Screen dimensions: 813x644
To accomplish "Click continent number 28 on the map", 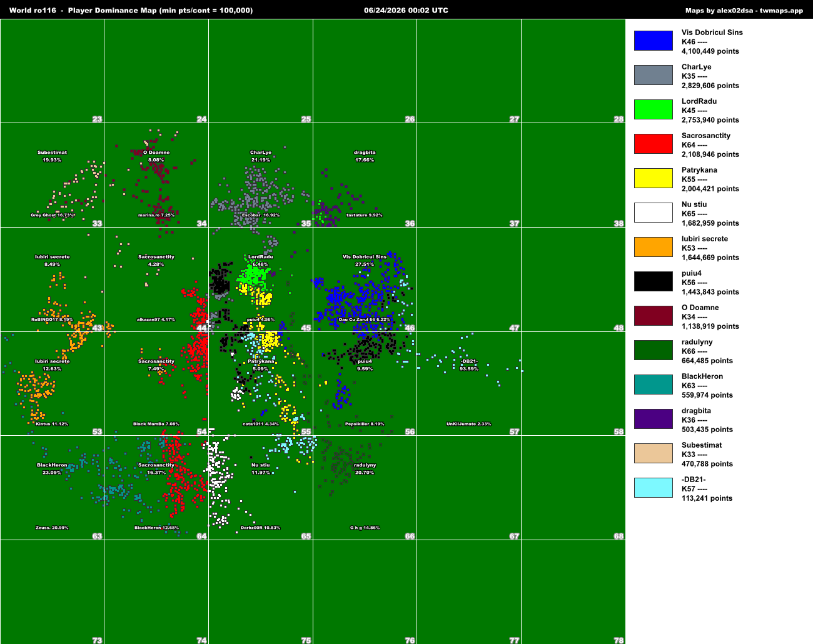I will tap(619, 119).
